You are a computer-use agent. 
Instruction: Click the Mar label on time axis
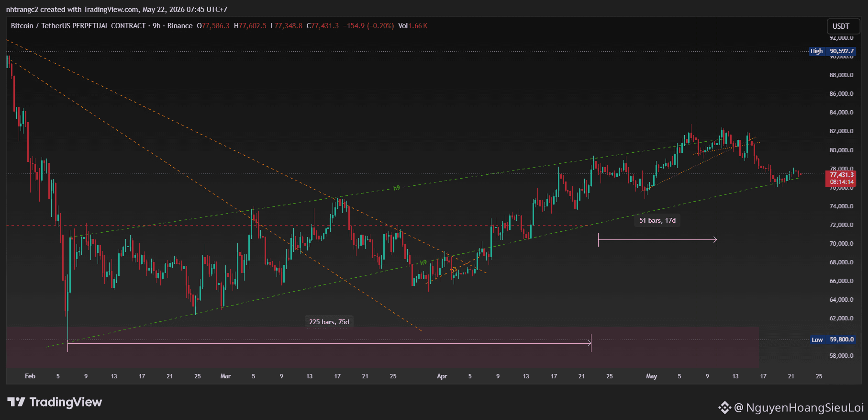[x=225, y=376]
